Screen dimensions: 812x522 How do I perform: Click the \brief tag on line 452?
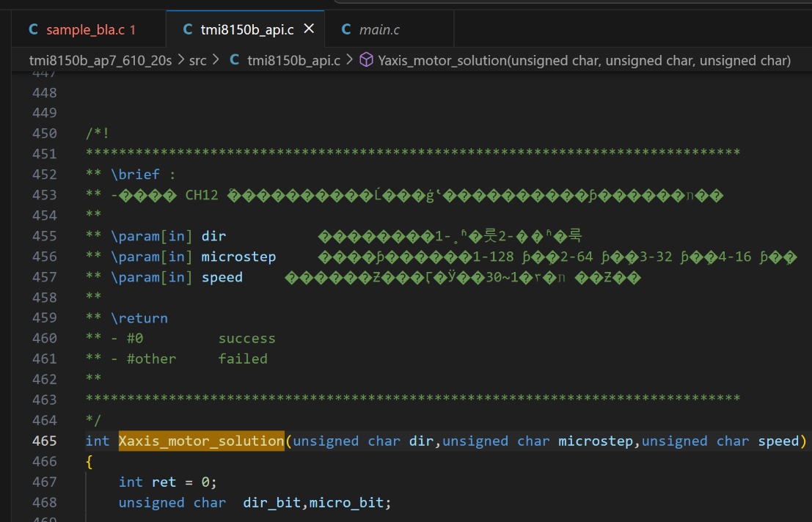pos(135,174)
